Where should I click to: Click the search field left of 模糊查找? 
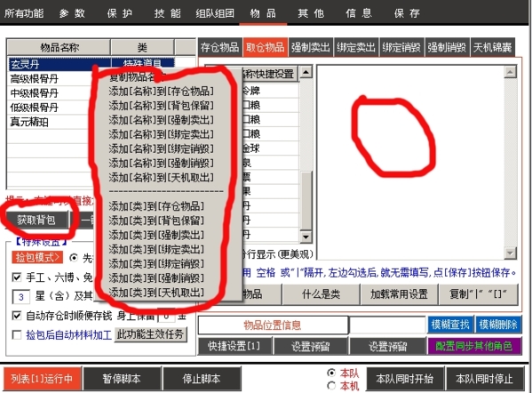[x=387, y=325]
